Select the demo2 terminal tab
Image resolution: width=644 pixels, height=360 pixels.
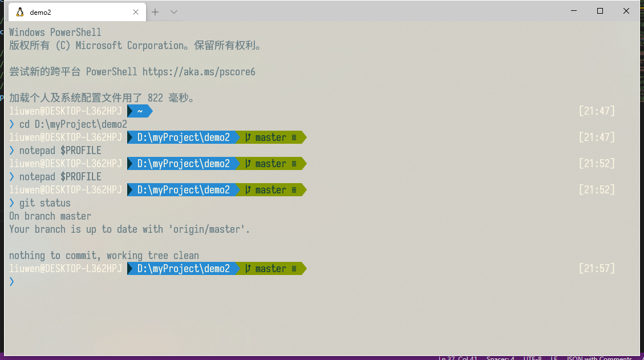click(77, 12)
